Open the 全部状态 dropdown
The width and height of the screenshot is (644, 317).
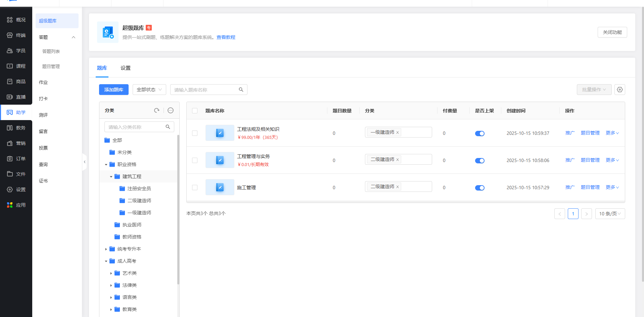click(149, 90)
